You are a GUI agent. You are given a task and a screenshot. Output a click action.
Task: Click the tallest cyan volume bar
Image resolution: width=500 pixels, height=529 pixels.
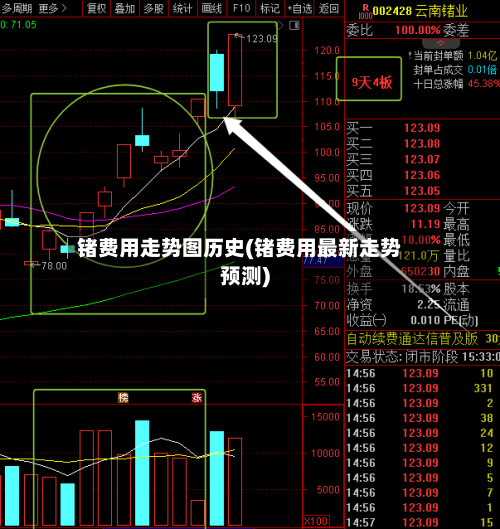tap(142, 473)
